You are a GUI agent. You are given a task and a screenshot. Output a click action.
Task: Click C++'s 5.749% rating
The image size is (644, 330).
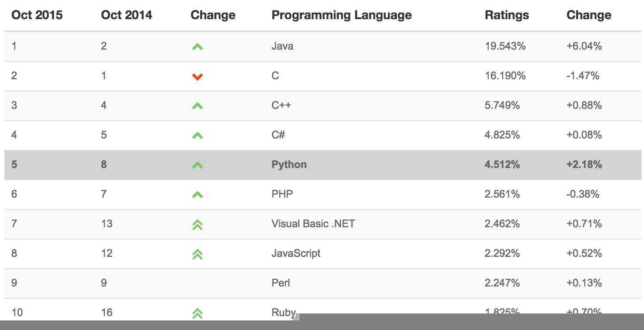pyautogui.click(x=502, y=105)
